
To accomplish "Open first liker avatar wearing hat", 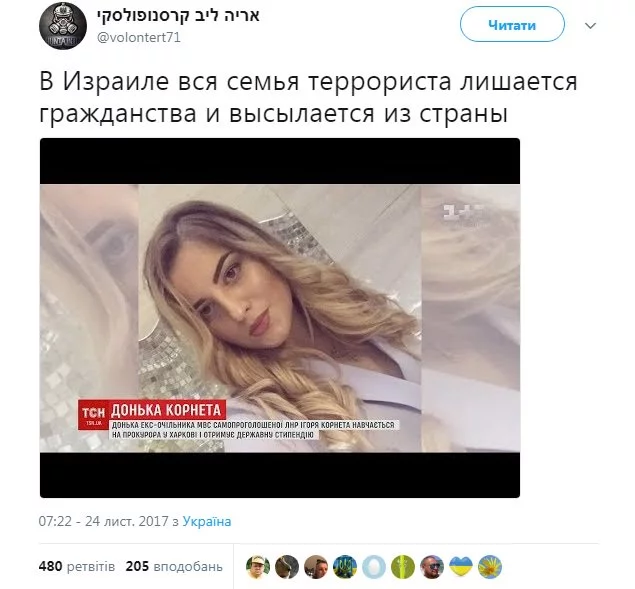I will click(x=258, y=566).
